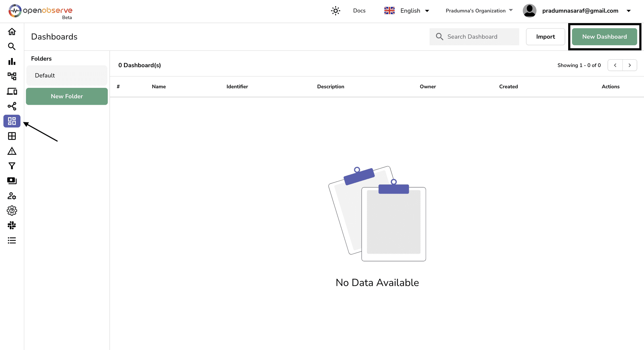
Task: Toggle the light/dark theme sun icon
Action: click(x=335, y=11)
